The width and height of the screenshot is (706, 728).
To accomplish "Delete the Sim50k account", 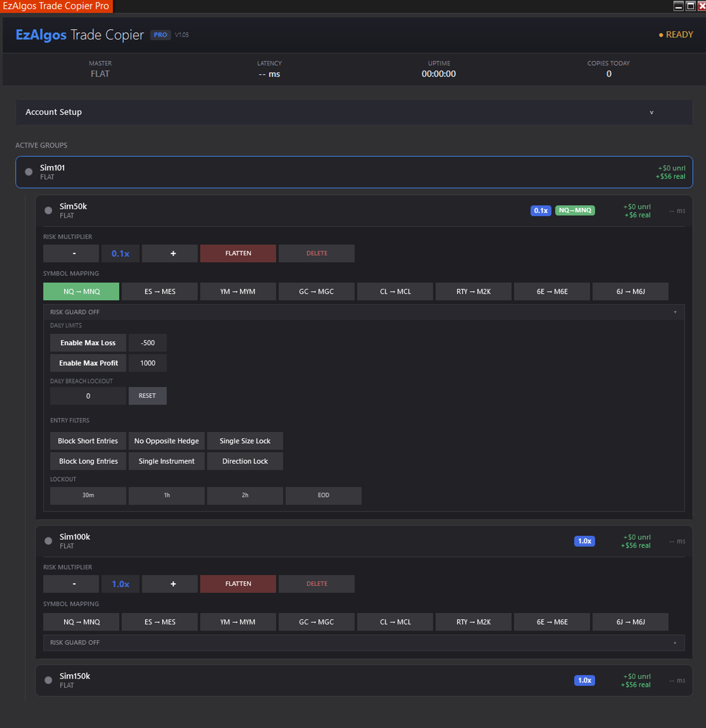I will coord(316,253).
